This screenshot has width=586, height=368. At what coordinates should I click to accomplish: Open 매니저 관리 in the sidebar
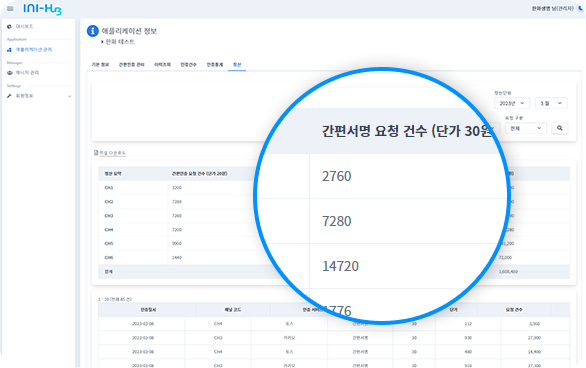point(27,73)
